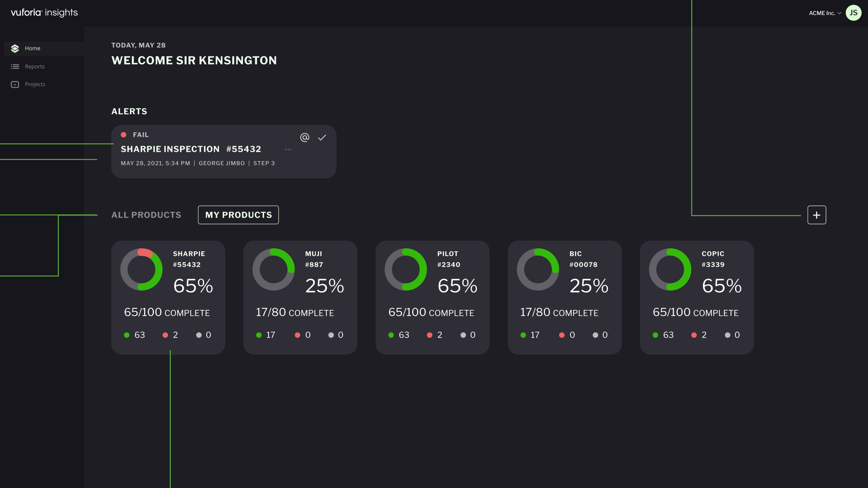Click the red FAIL status dot

pyautogui.click(x=124, y=135)
